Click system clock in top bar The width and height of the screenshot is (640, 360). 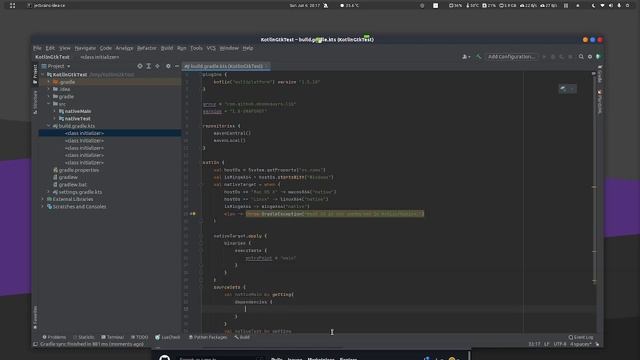305,6
